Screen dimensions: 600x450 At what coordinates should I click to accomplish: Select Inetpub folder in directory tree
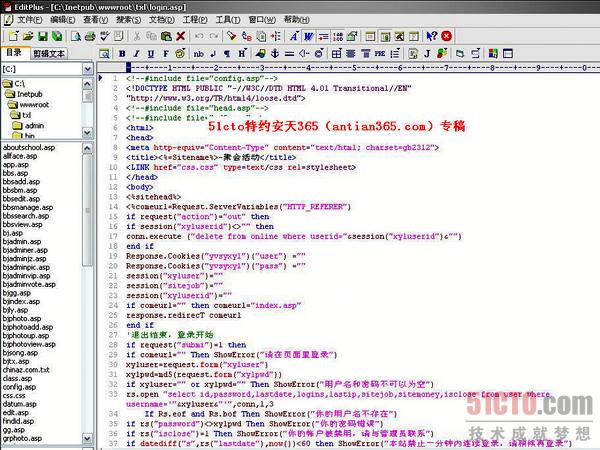pyautogui.click(x=29, y=94)
